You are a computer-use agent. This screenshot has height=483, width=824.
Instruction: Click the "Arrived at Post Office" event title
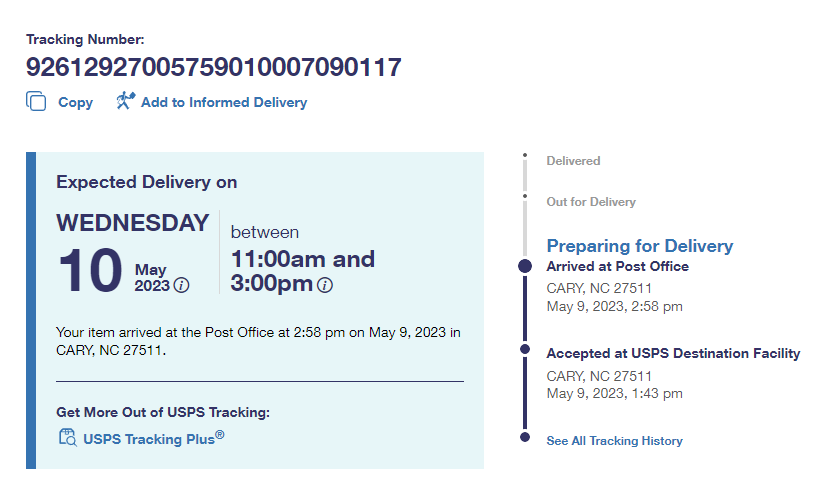click(617, 266)
